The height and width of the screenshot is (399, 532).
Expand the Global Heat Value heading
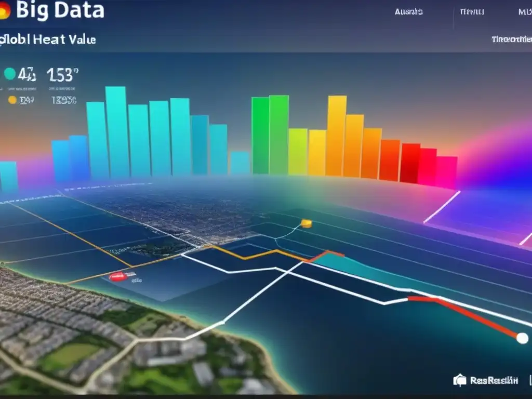49,39
